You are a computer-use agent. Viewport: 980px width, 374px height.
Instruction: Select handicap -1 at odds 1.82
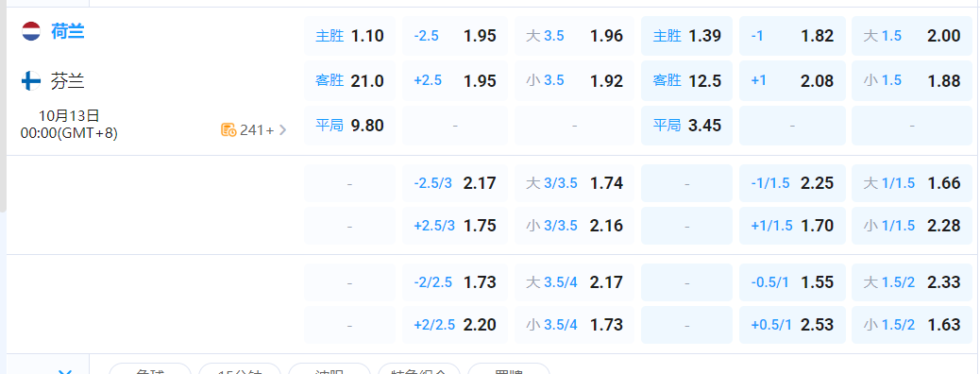(x=792, y=36)
